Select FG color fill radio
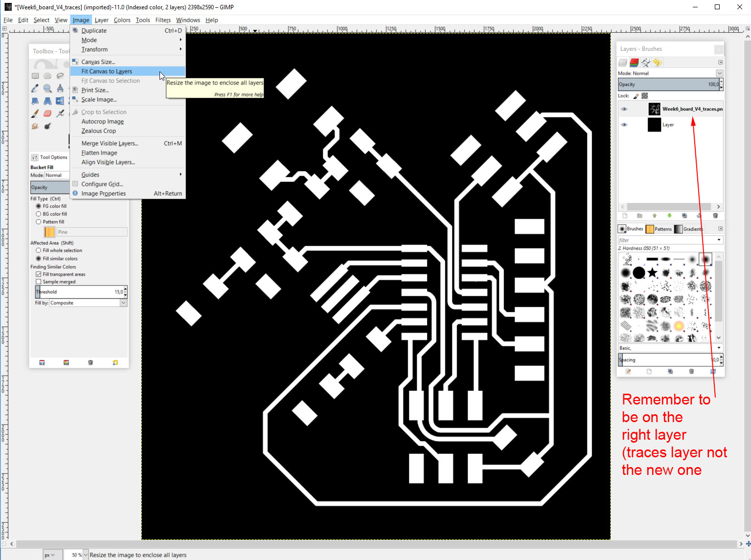751x560 pixels. pyautogui.click(x=38, y=206)
